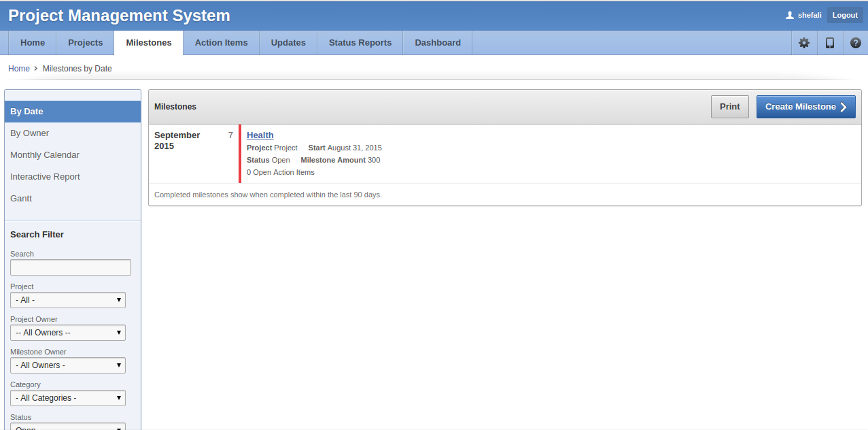
Task: Focus the Search filter text field
Action: 71,267
